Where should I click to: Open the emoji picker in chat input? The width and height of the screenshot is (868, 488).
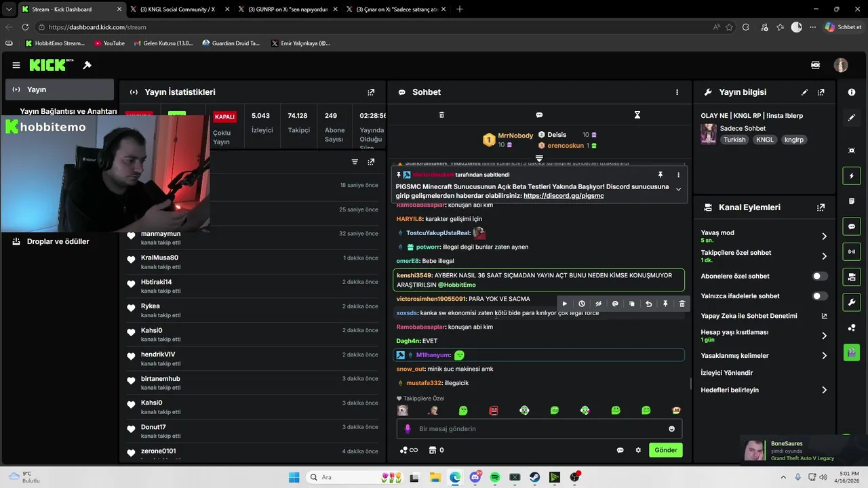672,429
